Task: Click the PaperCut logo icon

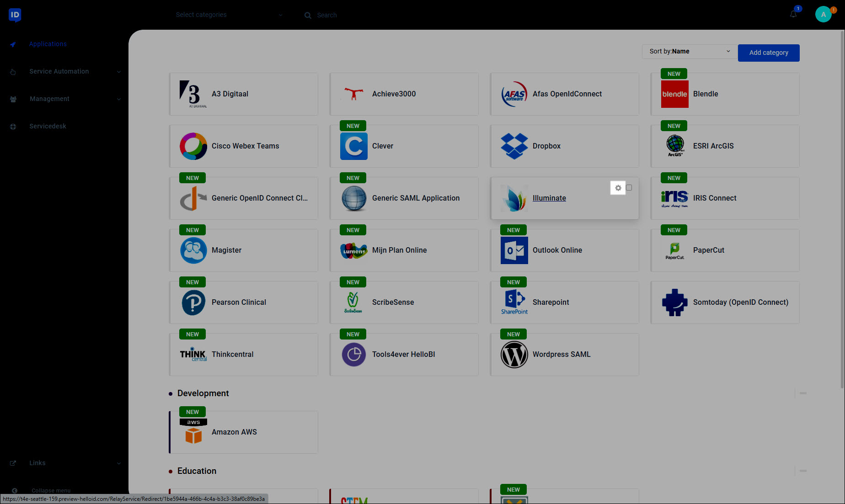Action: pos(675,250)
